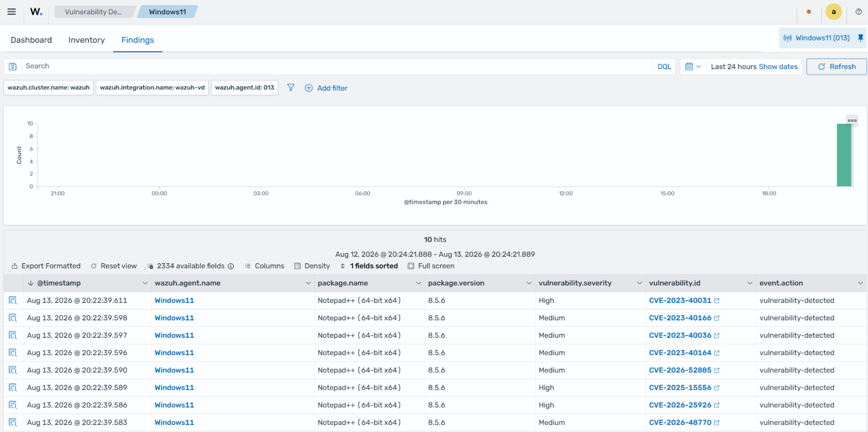The height and width of the screenshot is (432, 868).
Task: Click Windows11 agent link in first row
Action: (x=174, y=300)
